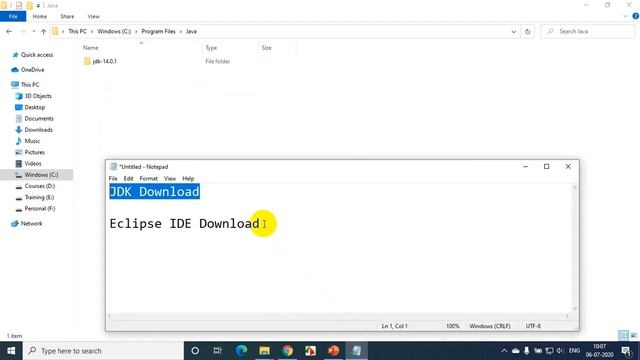
Task: Open the Training (E:) drive
Action: 35,197
